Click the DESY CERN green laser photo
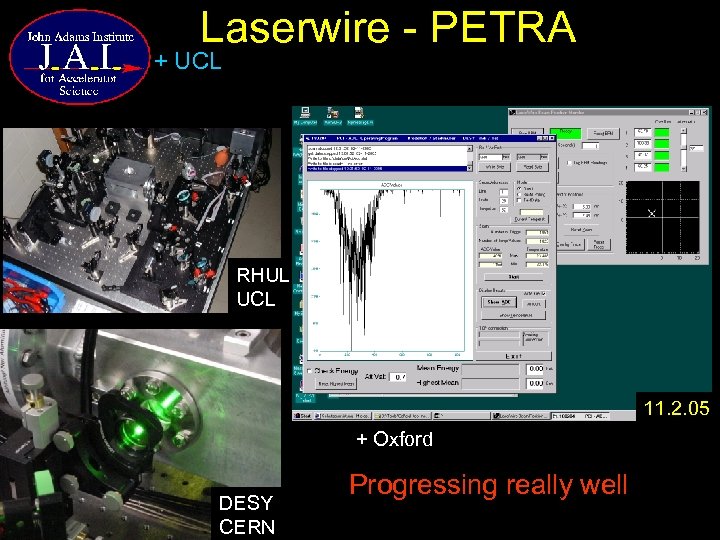This screenshot has width=720, height=540. click(x=141, y=434)
